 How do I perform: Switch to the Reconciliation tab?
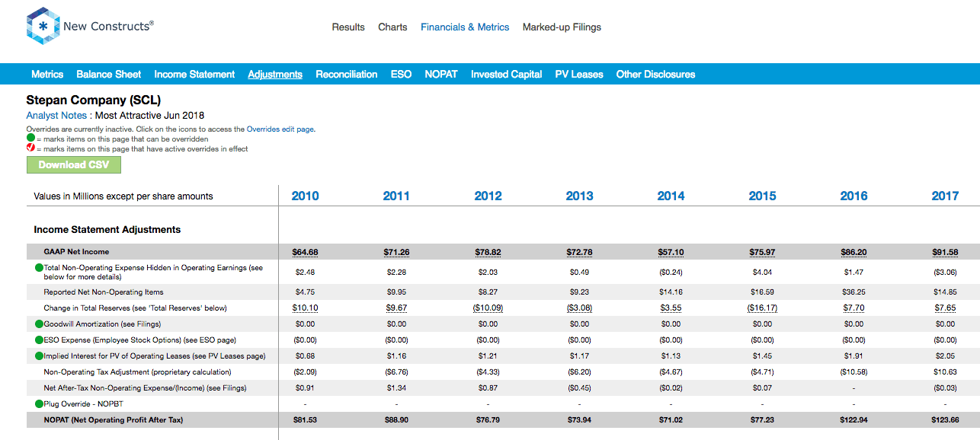(347, 74)
